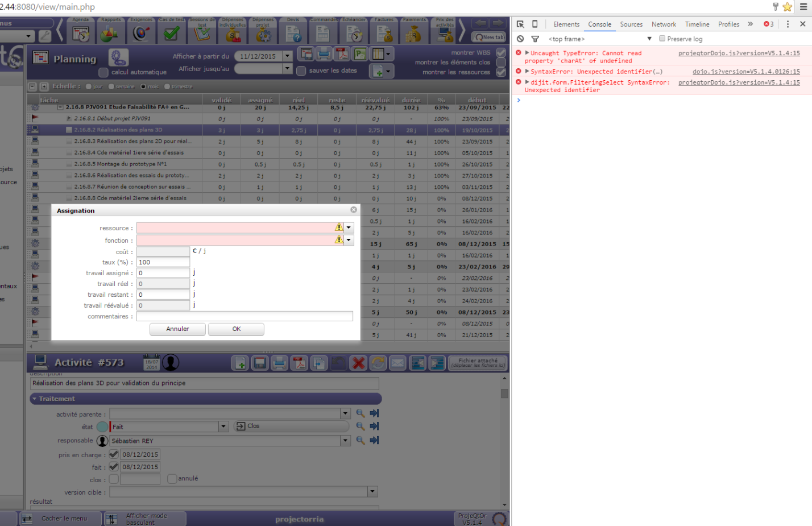Close the Assignation dialog

(354, 210)
